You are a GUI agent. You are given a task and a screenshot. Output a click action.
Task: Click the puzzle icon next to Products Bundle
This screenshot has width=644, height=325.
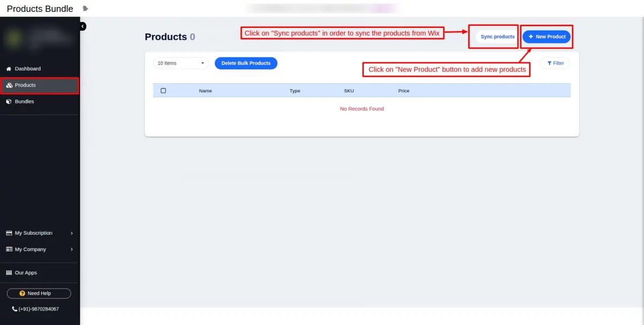pos(85,9)
